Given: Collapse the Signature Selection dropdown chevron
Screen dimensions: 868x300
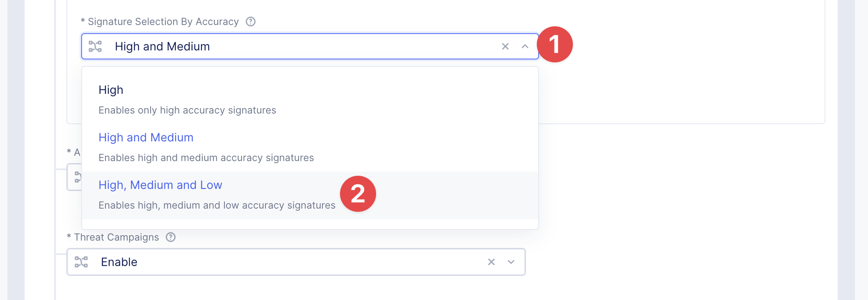Looking at the screenshot, I should pyautogui.click(x=525, y=46).
